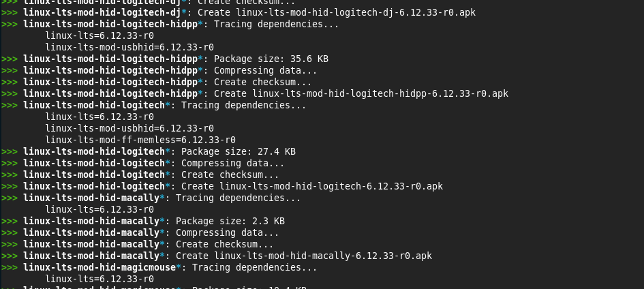Click the macally "Create checksum..." text
This screenshot has width=644, height=289.
pyautogui.click(x=224, y=244)
